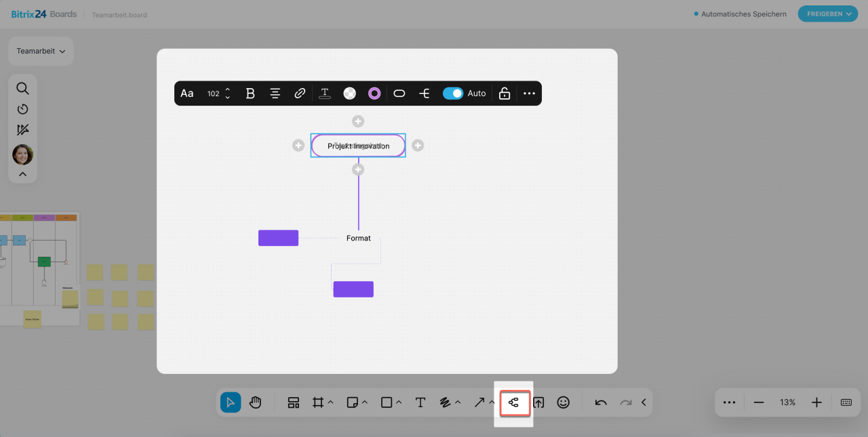
Task: Toggle the Auto switch off
Action: (x=452, y=93)
